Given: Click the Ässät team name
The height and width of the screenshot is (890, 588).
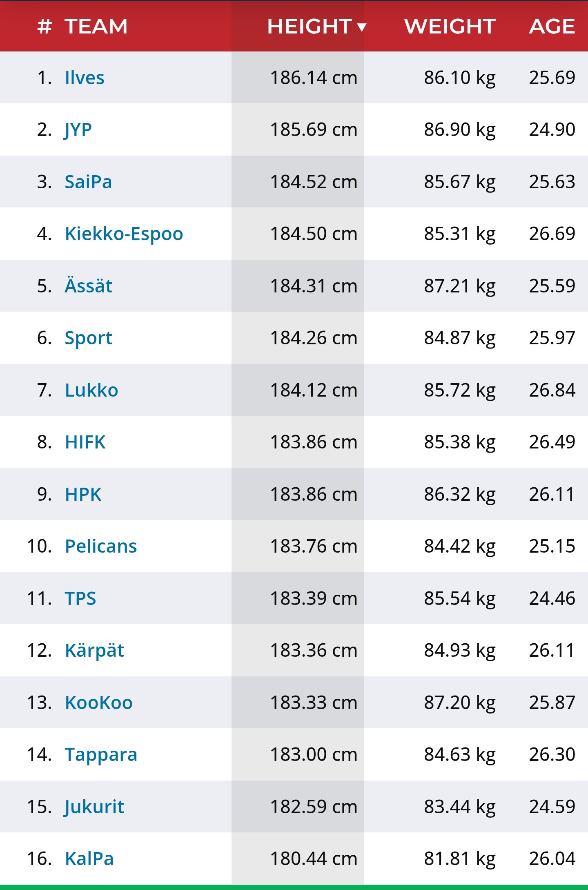Looking at the screenshot, I should click(x=88, y=286).
